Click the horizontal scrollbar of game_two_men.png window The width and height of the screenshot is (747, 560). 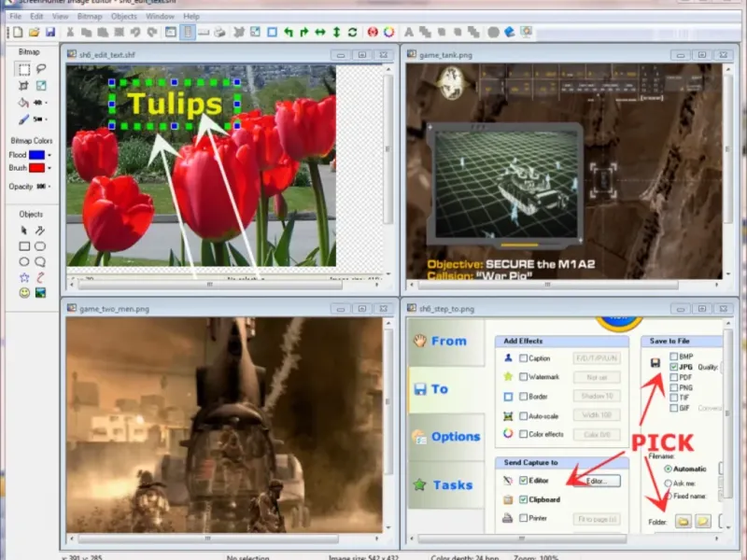[x=208, y=539]
